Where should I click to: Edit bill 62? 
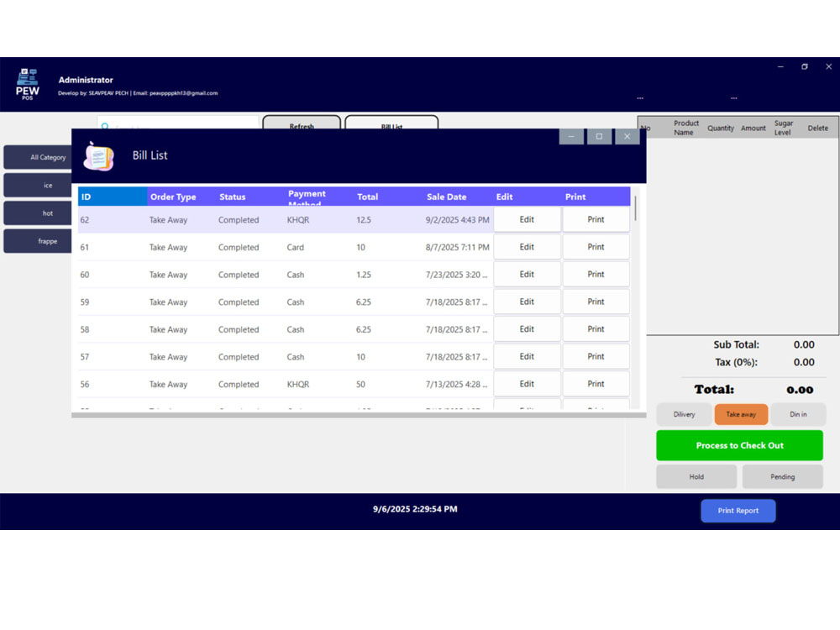(x=527, y=219)
